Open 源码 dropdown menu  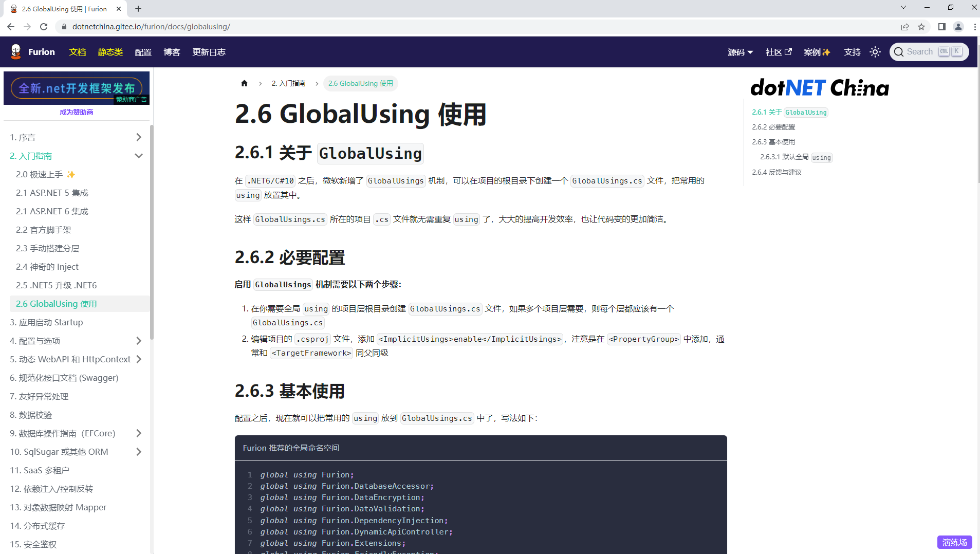(x=741, y=52)
